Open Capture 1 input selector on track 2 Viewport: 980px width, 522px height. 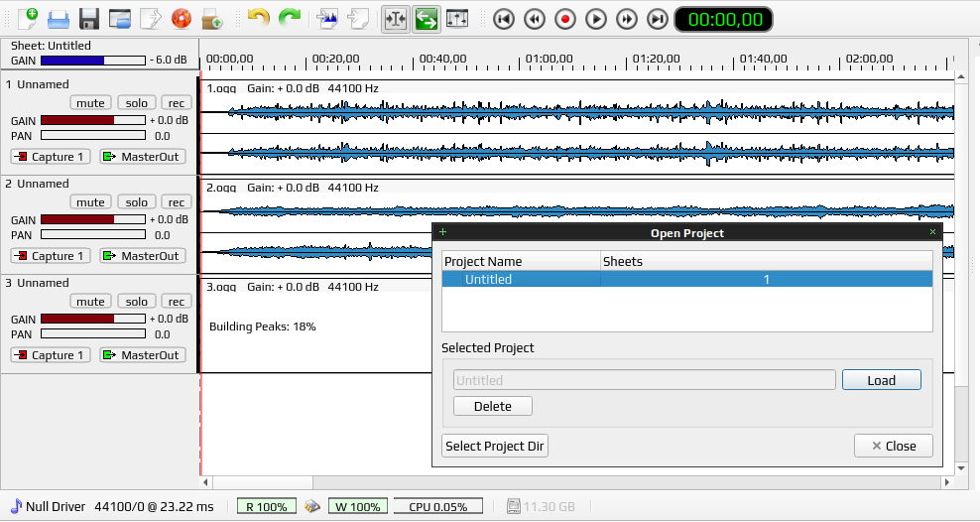(51, 256)
